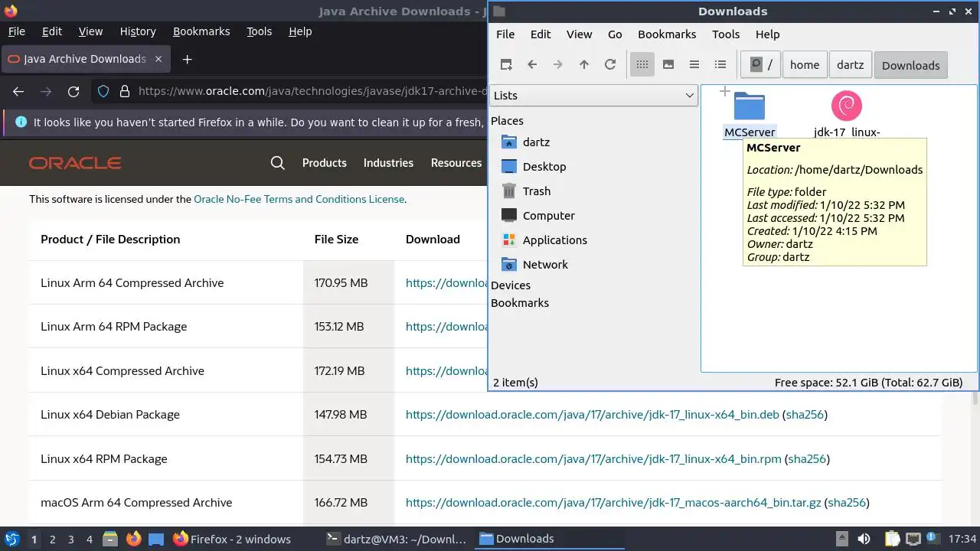
Task: Open Tools menu in file manager
Action: (726, 34)
